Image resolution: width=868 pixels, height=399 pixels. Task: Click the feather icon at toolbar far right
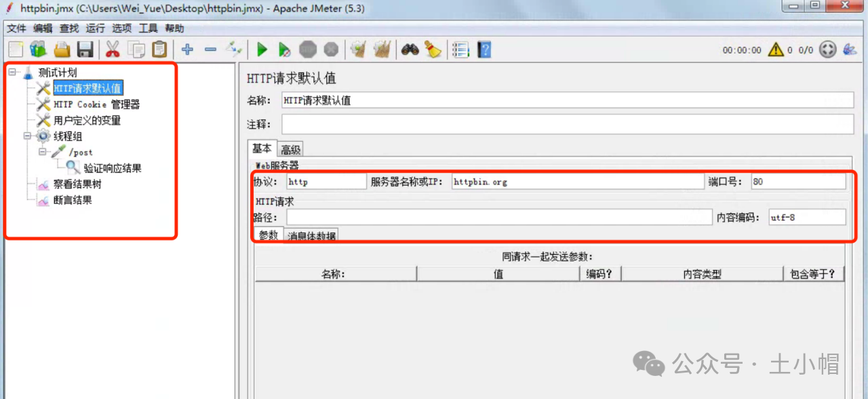[849, 49]
